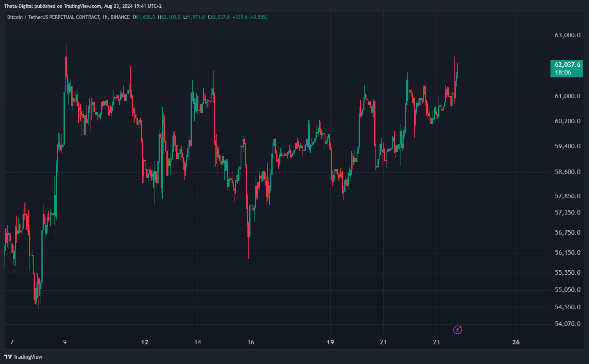Click the BINANCE exchange label
The width and height of the screenshot is (589, 364).
(120, 17)
